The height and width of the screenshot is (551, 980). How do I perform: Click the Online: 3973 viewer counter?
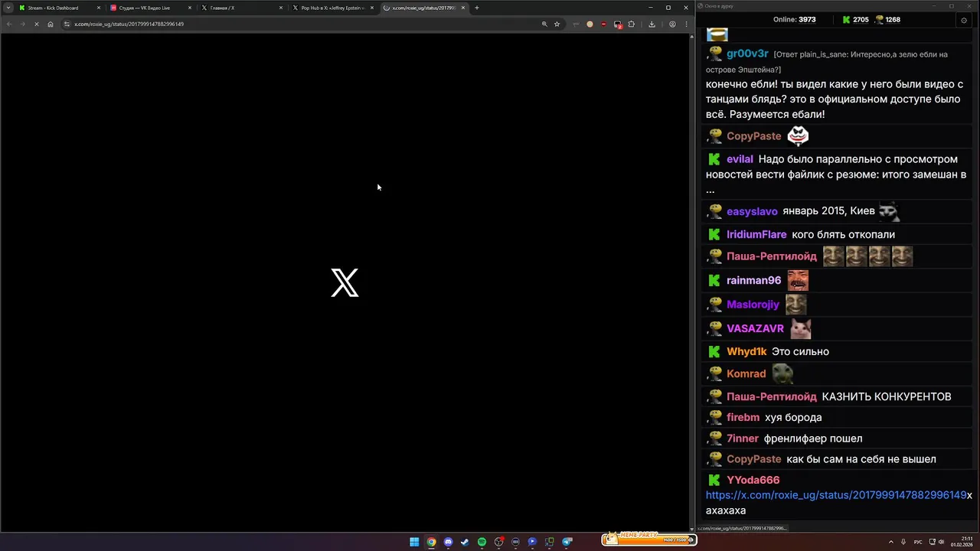click(795, 20)
